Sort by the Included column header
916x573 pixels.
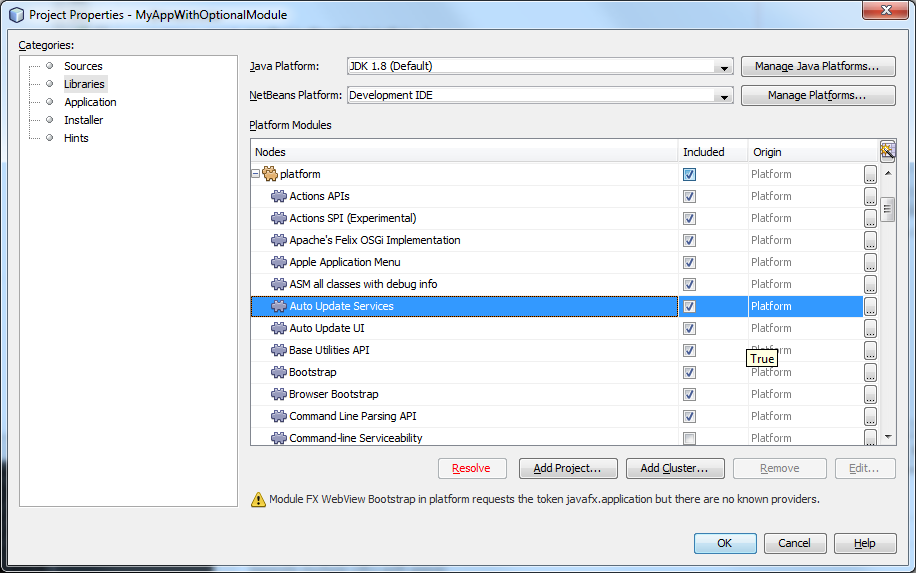click(x=713, y=152)
